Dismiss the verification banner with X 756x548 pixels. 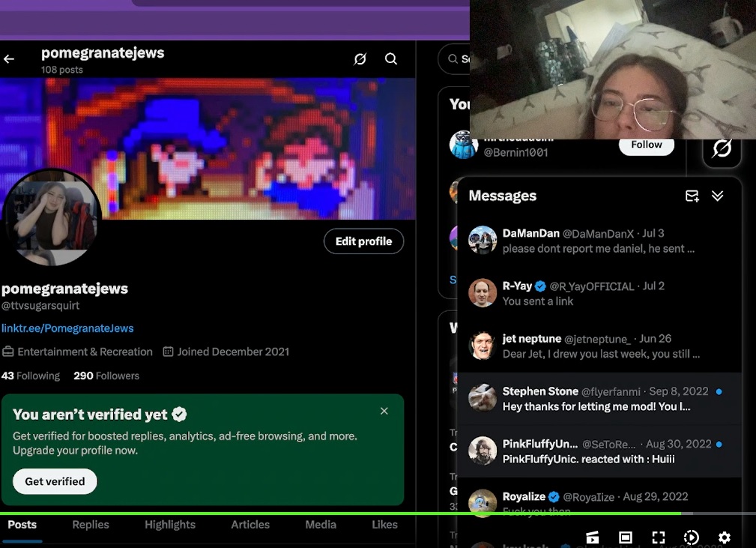tap(384, 411)
